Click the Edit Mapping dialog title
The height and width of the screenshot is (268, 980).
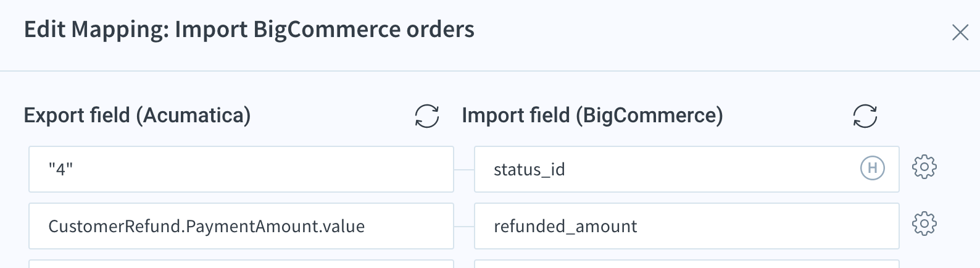pos(249,30)
